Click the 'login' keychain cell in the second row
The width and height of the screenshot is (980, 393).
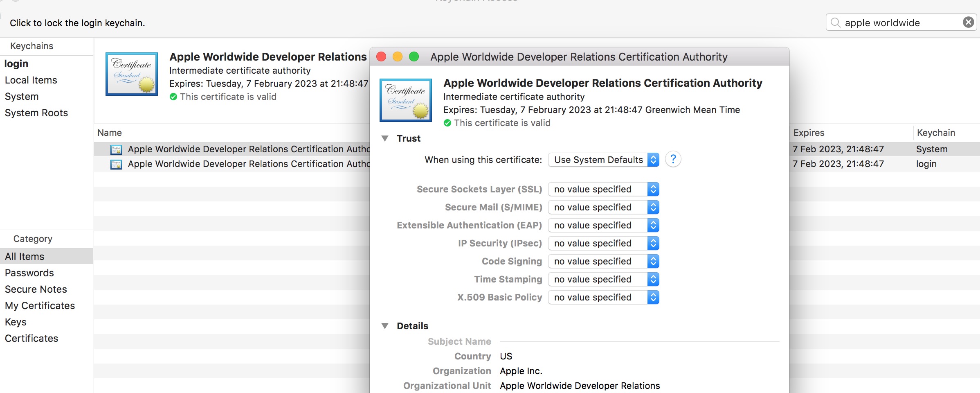pos(926,164)
